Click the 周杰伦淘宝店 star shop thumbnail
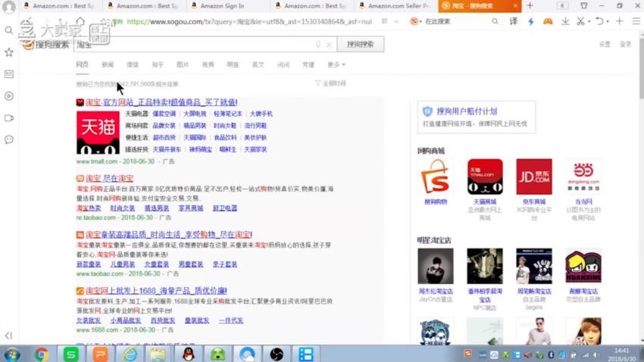644x362 pixels. click(436, 266)
